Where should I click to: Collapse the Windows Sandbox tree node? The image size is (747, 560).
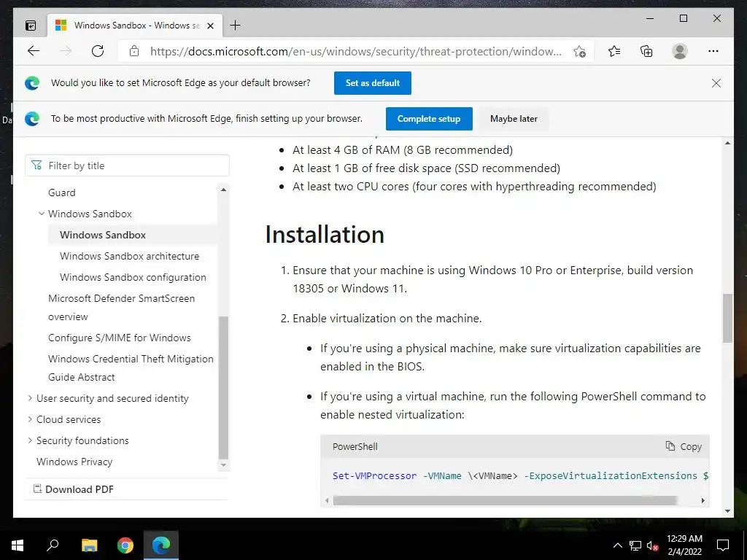point(42,214)
